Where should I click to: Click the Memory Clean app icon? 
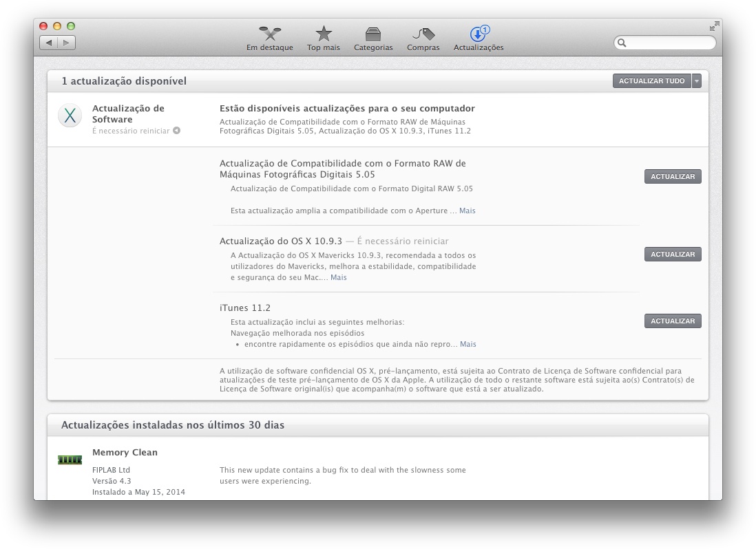click(x=70, y=460)
